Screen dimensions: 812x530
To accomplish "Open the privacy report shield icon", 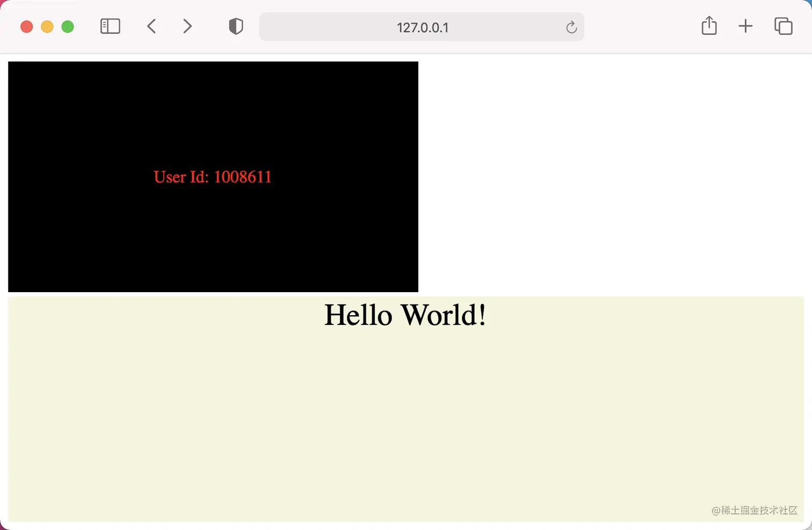I will click(236, 26).
